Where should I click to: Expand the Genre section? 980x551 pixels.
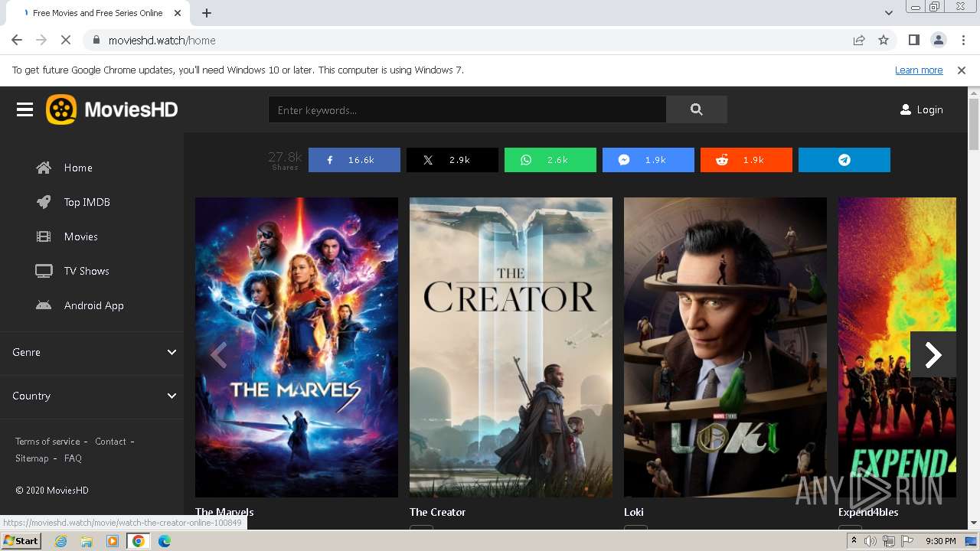click(x=92, y=352)
